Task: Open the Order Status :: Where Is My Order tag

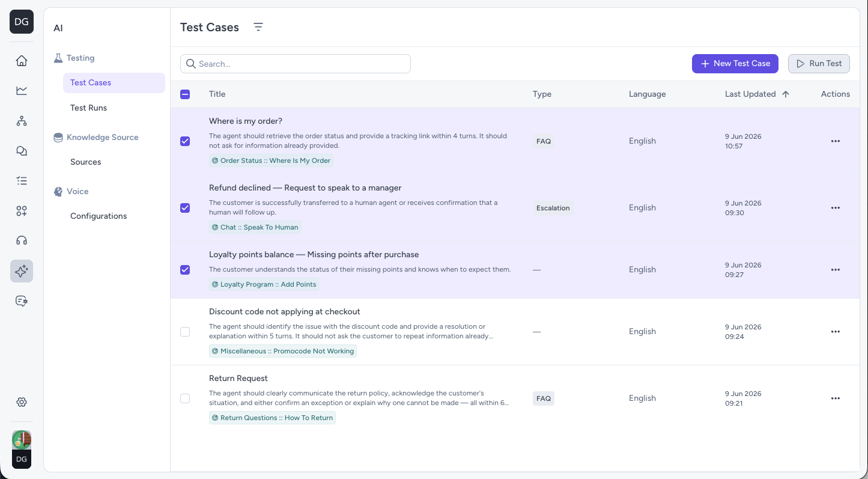Action: 271,160
